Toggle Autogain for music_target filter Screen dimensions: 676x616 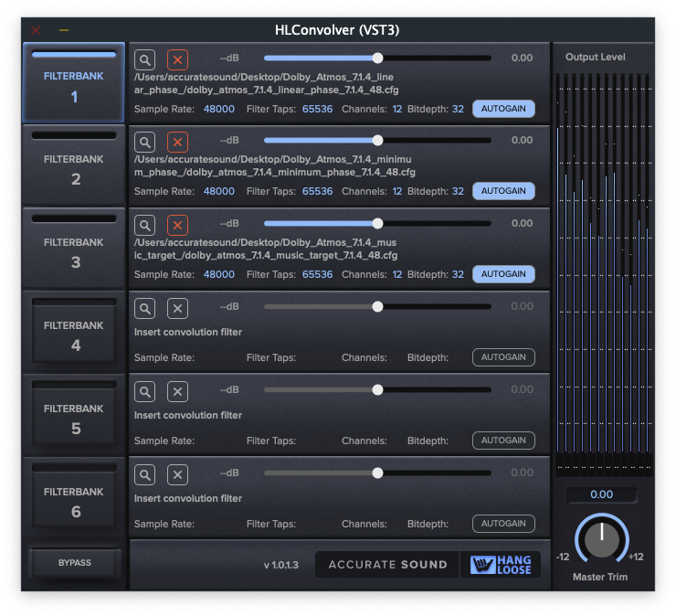click(503, 274)
